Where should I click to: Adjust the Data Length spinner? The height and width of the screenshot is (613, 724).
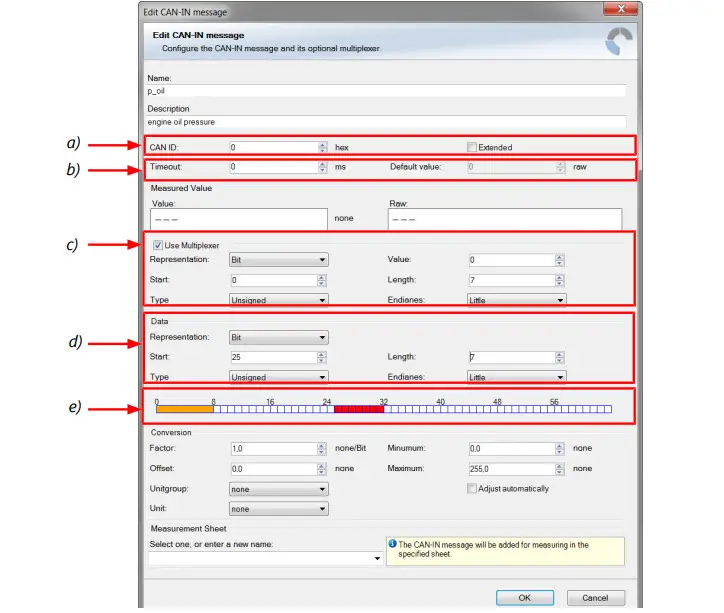click(x=560, y=357)
